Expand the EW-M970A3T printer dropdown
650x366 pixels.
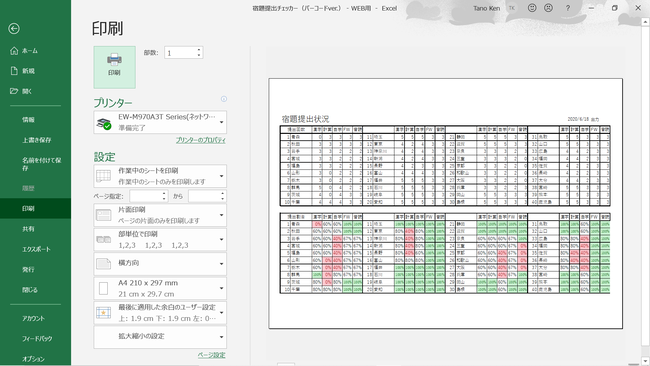(x=160, y=122)
